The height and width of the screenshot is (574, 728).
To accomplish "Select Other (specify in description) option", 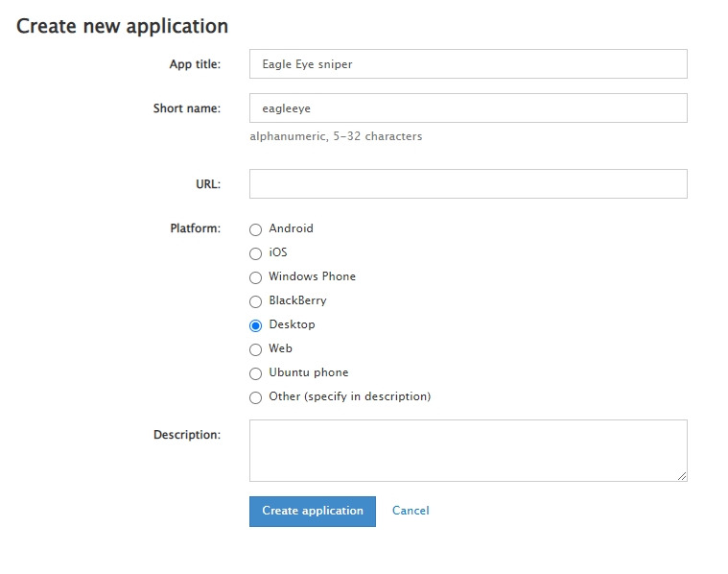I will click(x=255, y=397).
